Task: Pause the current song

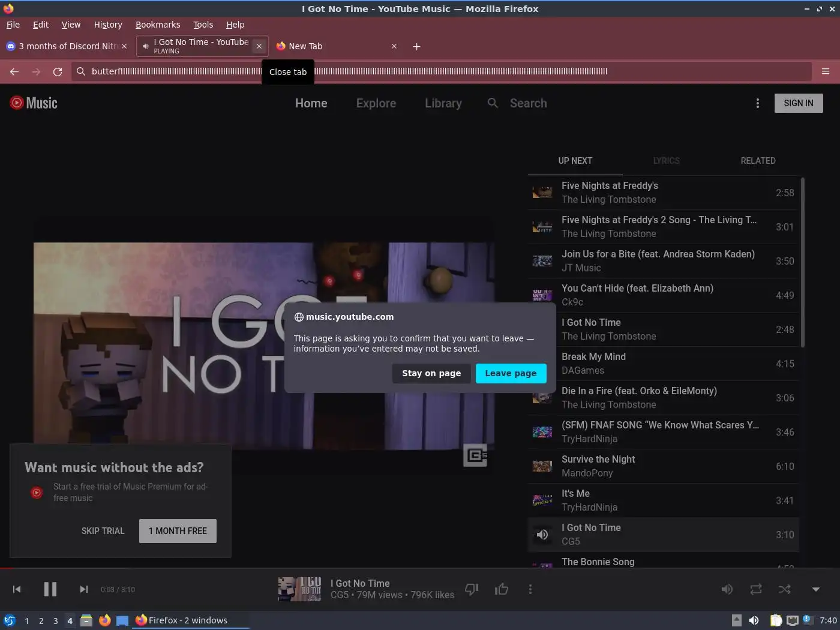Action: click(50, 589)
